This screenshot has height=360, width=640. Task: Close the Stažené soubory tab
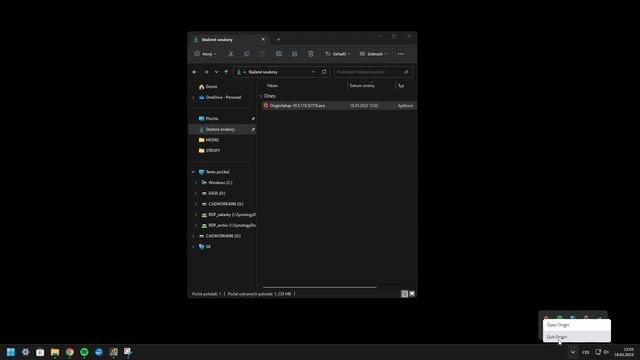263,40
